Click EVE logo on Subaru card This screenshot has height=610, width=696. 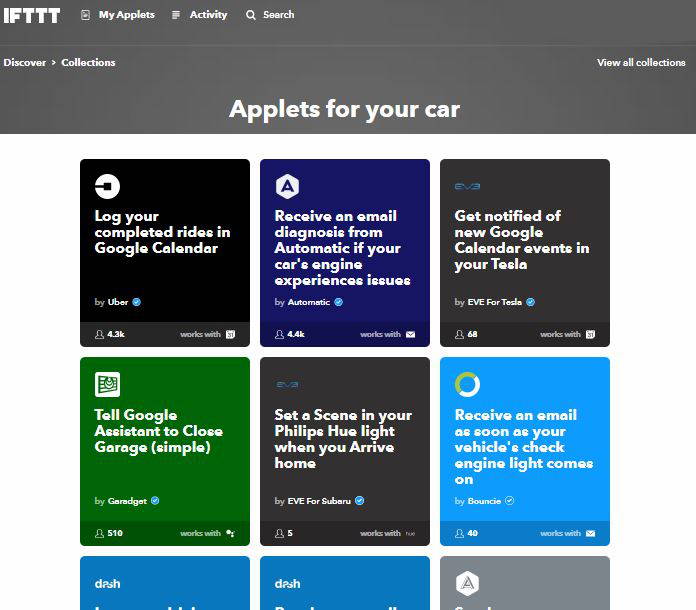(287, 384)
